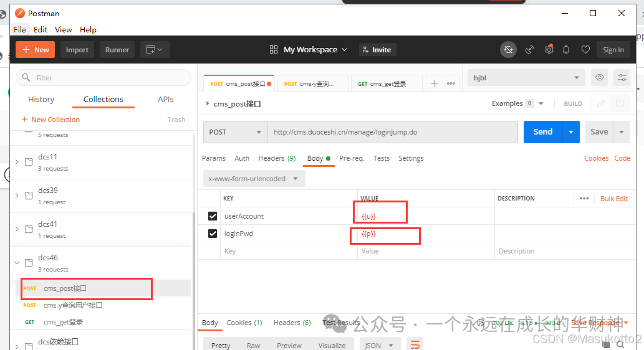Click the heart icon in header
Image resolution: width=644 pixels, height=350 pixels.
pyautogui.click(x=585, y=50)
